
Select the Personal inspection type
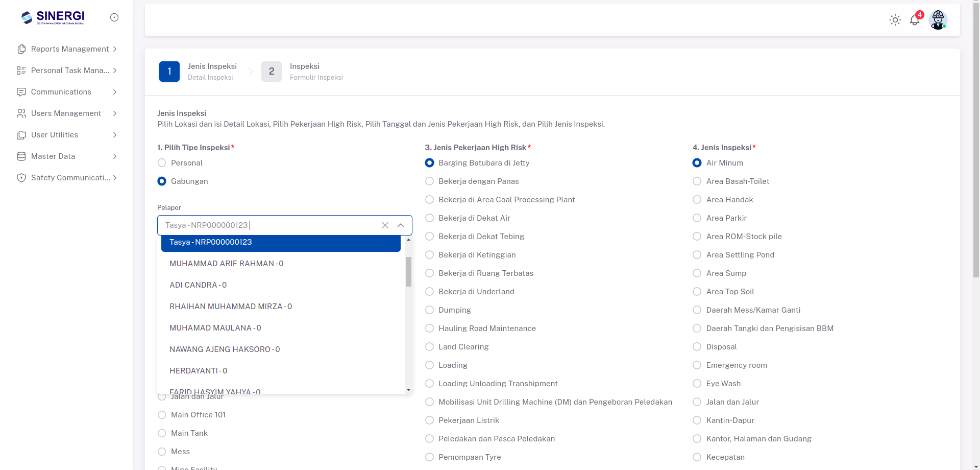162,163
